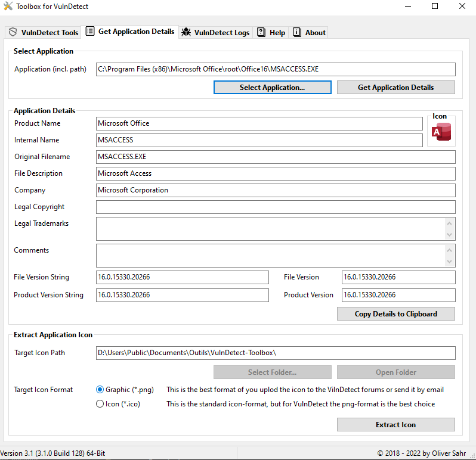Screen dimensions: 476x460
Task: Choose the Graphic (*.png) icon format
Action: (x=125, y=389)
